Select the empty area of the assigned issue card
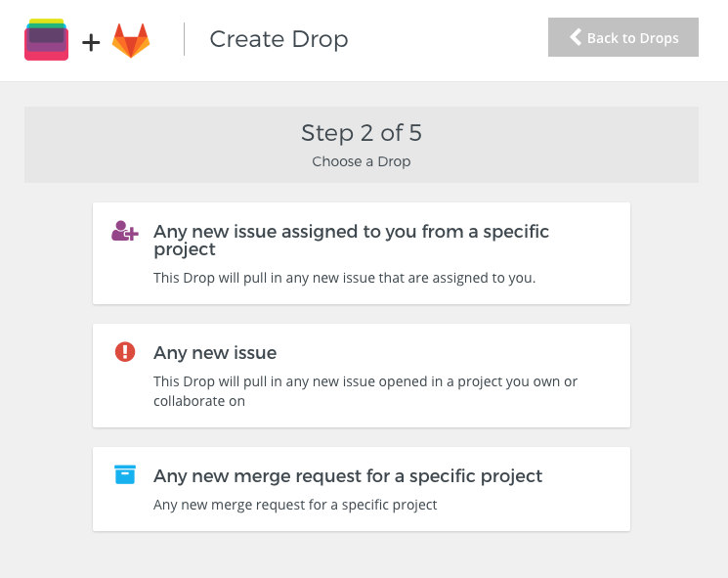 pyautogui.click(x=585, y=274)
